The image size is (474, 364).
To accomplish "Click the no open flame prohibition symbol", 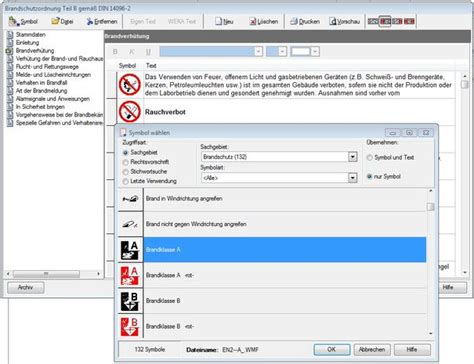I will coord(130,85).
